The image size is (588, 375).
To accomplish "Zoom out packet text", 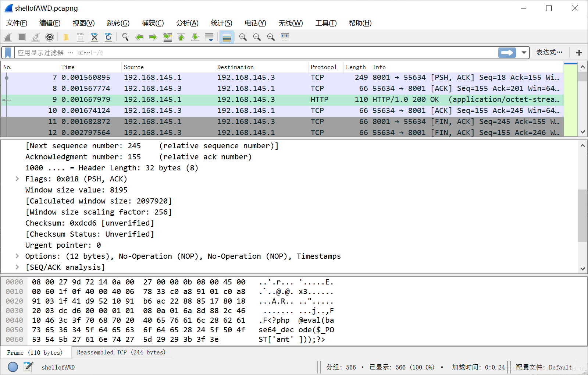I will [257, 37].
